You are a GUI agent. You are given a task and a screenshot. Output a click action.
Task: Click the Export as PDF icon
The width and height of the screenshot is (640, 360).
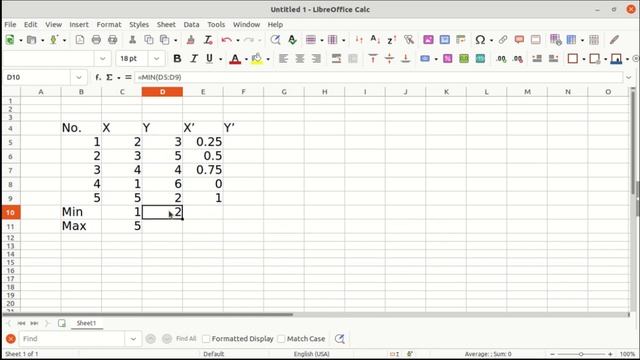[80, 40]
